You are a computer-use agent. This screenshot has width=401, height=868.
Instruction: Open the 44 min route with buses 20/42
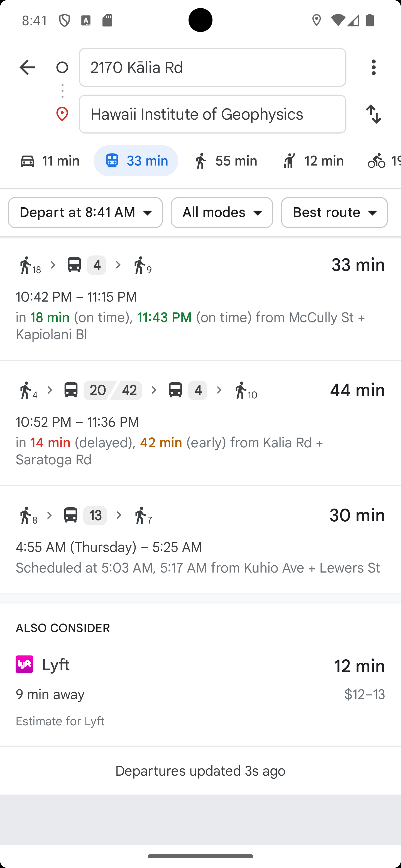[x=200, y=423]
